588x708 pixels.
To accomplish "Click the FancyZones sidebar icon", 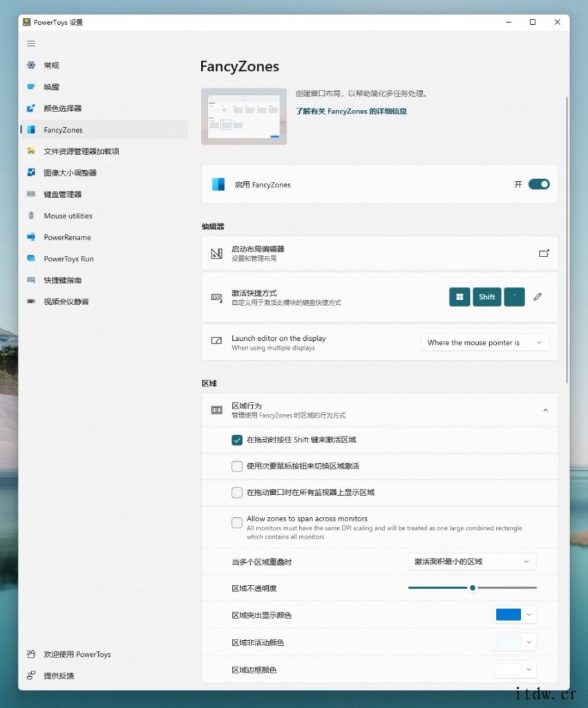I will click(x=31, y=129).
